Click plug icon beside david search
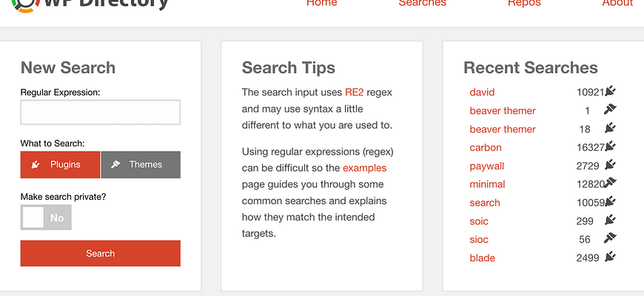This screenshot has width=644, height=296. 611,91
